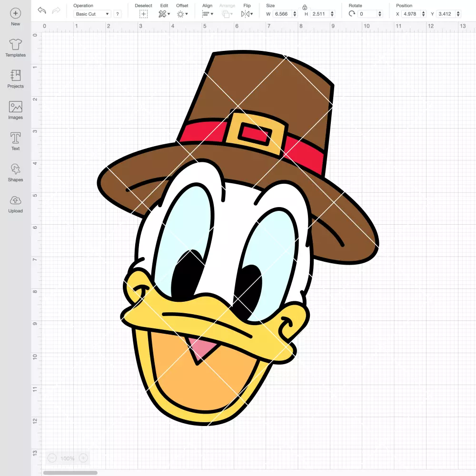Click the Y position field
The height and width of the screenshot is (476, 476).
[446, 14]
